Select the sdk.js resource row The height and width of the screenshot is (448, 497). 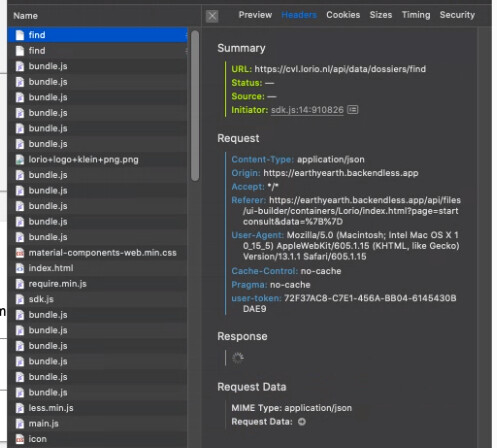pos(97,299)
